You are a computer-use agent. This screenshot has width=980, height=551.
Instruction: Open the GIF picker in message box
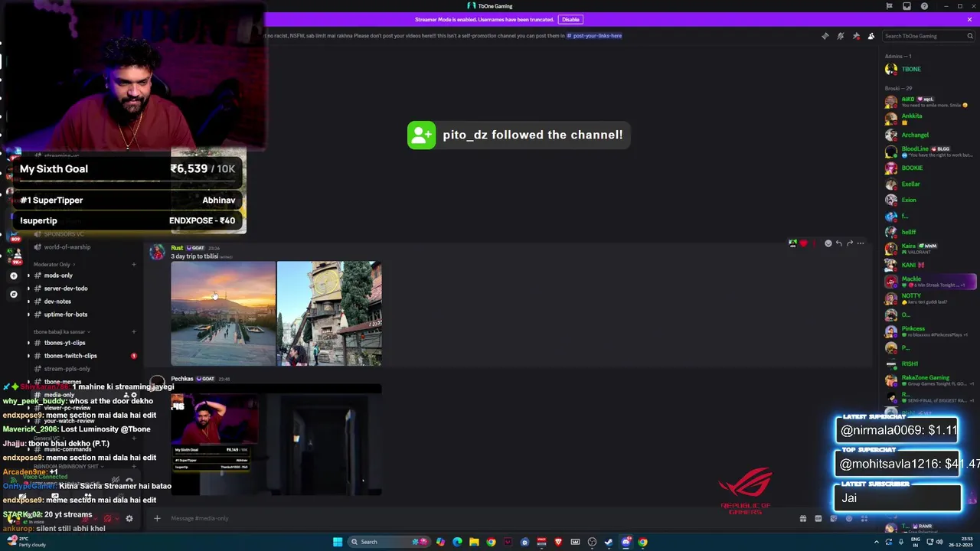coord(818,518)
